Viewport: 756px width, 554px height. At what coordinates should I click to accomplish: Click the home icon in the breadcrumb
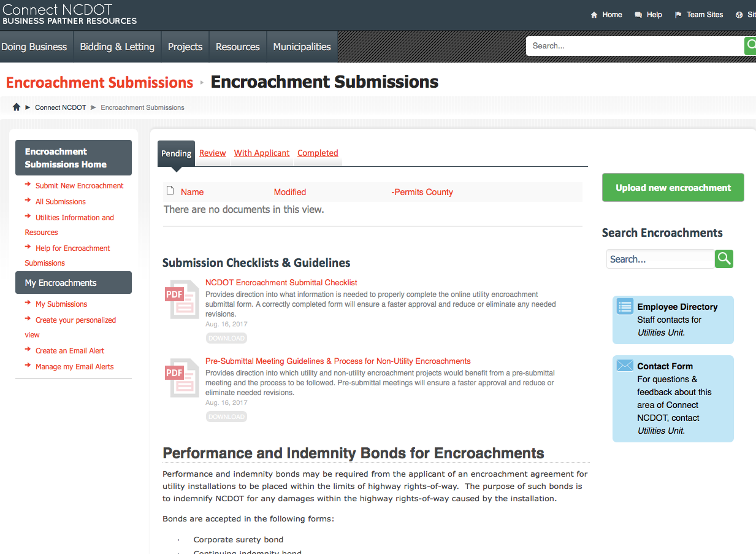tap(17, 107)
